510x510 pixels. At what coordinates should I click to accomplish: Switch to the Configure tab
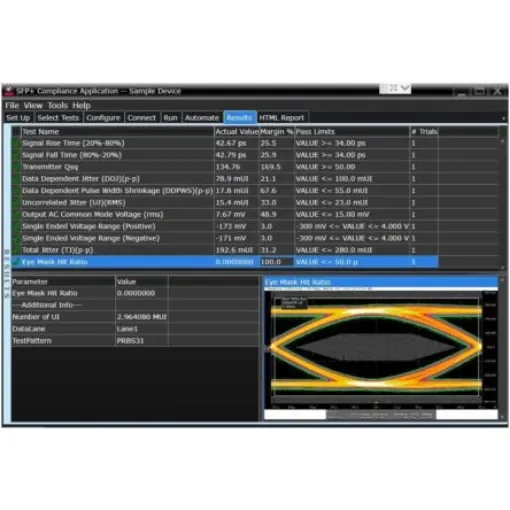(103, 118)
